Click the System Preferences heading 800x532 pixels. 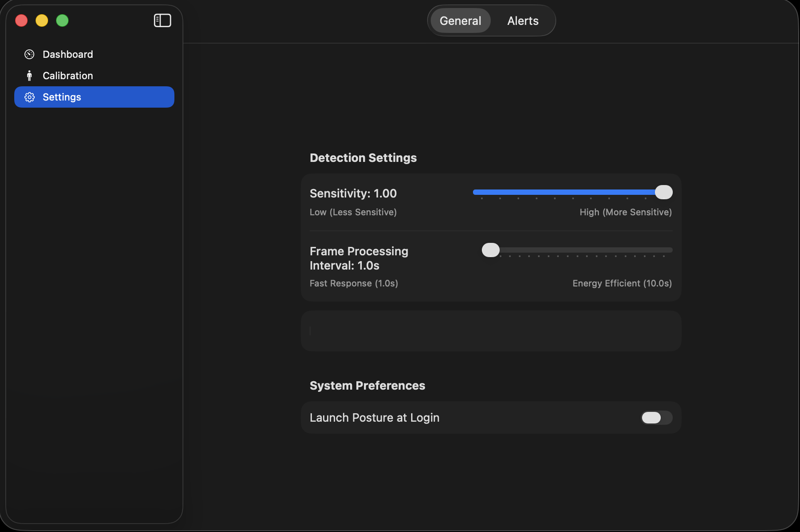pyautogui.click(x=368, y=386)
